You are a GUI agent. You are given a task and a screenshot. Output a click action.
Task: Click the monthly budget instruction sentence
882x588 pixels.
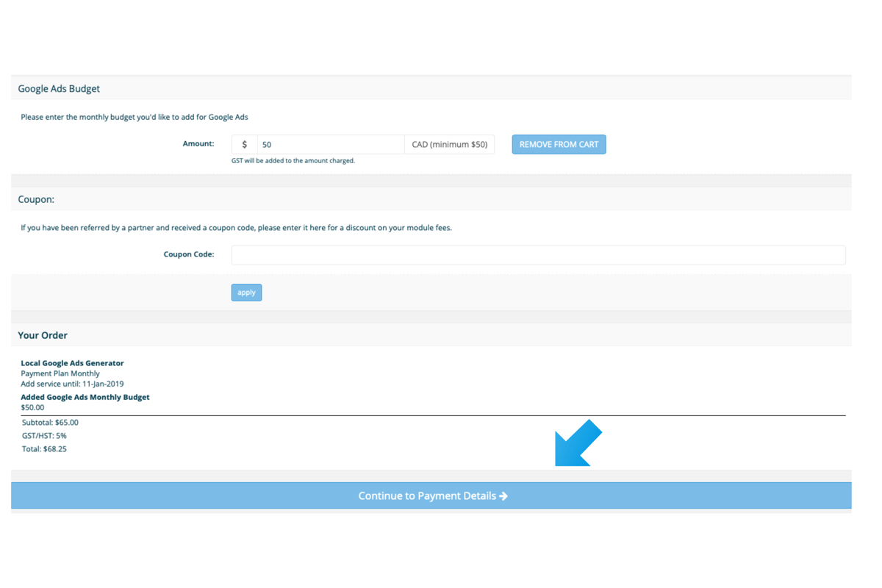(x=135, y=117)
